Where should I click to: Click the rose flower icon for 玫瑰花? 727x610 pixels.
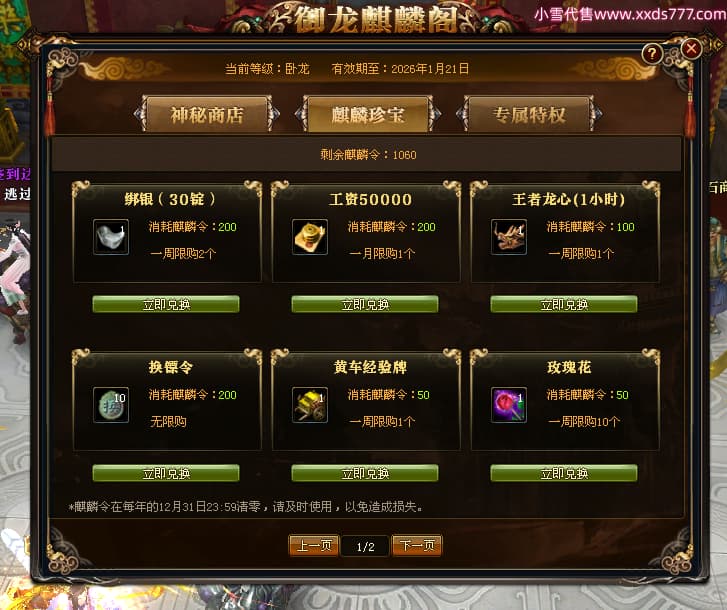point(509,405)
